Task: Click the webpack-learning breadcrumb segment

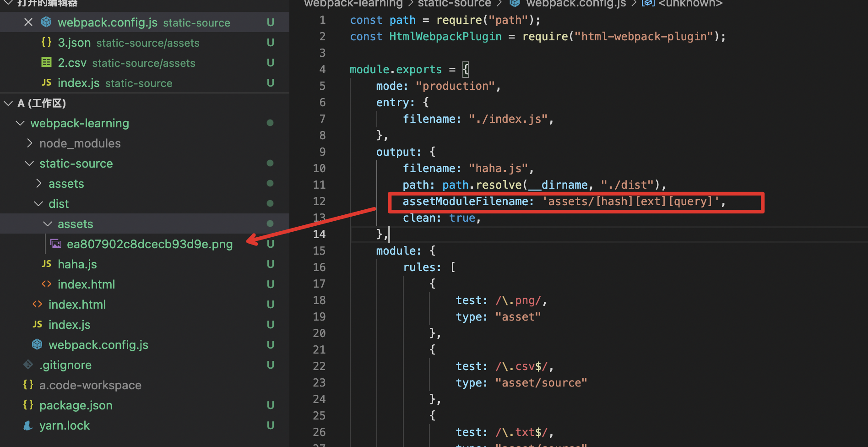Action: point(353,3)
